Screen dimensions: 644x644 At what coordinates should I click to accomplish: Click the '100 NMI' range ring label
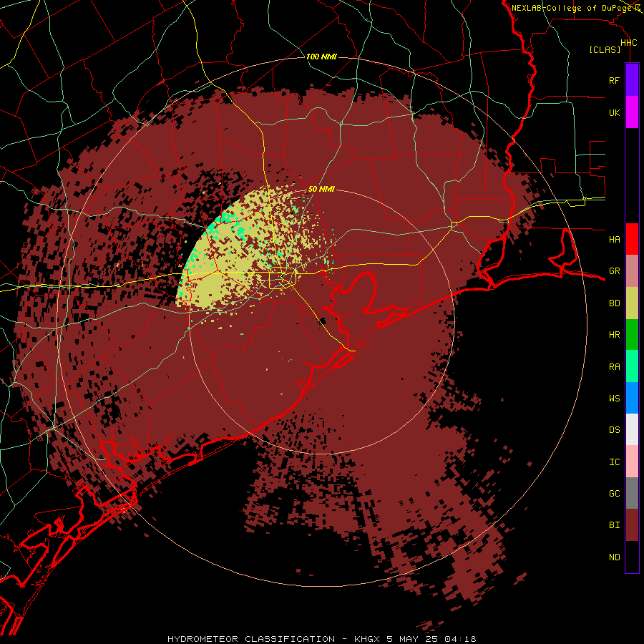[321, 57]
